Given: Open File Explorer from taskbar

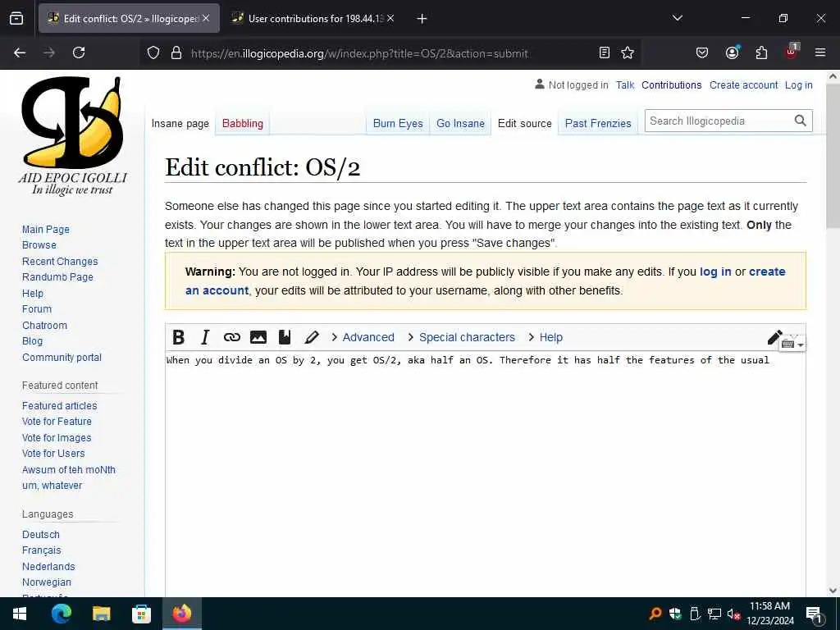Looking at the screenshot, I should (x=101, y=614).
